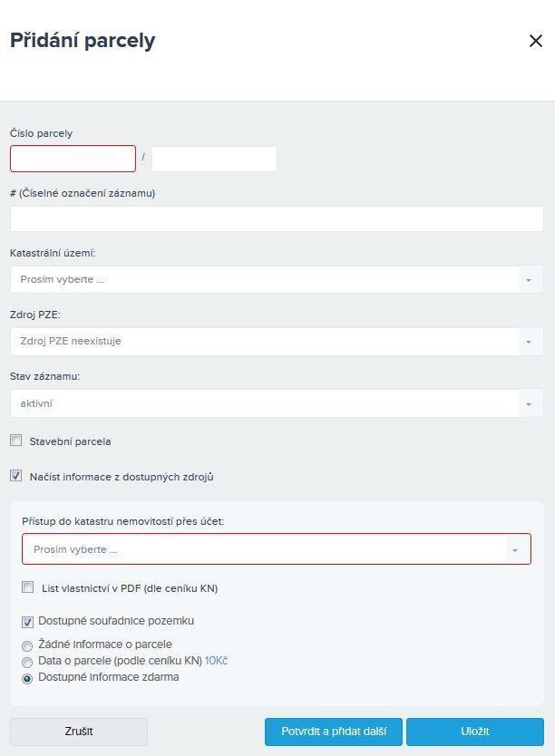Save with the Uložit button
Viewport: 555px width, 756px height.
[x=475, y=732]
